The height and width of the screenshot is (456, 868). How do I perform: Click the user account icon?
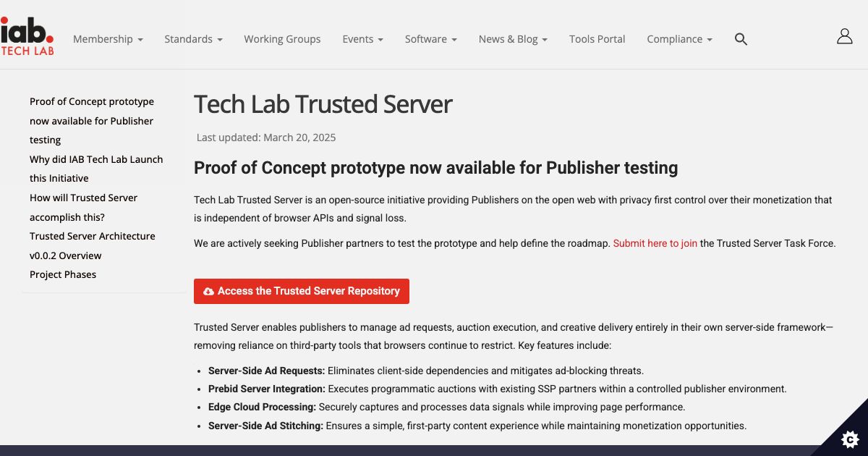tap(844, 35)
